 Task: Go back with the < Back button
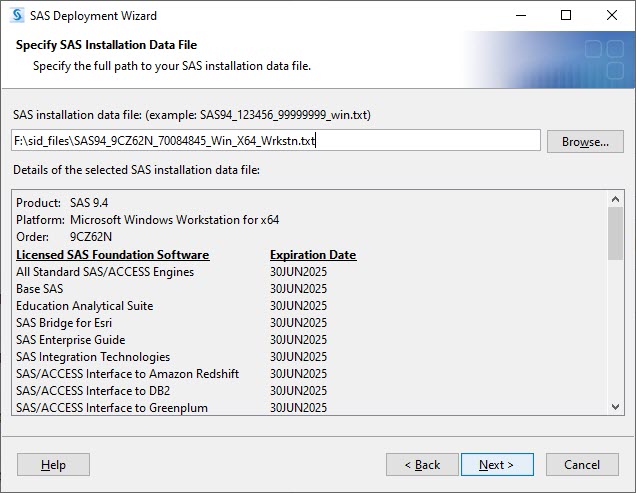coord(422,465)
